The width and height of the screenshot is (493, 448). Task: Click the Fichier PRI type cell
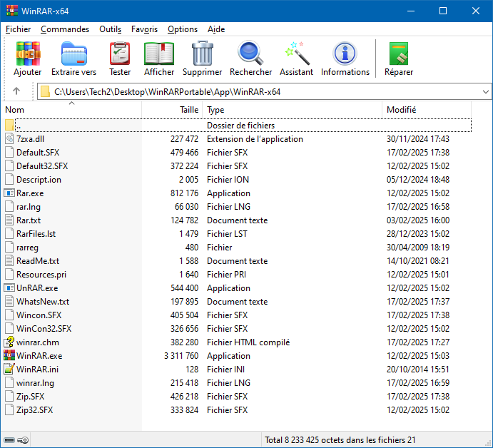tap(226, 275)
